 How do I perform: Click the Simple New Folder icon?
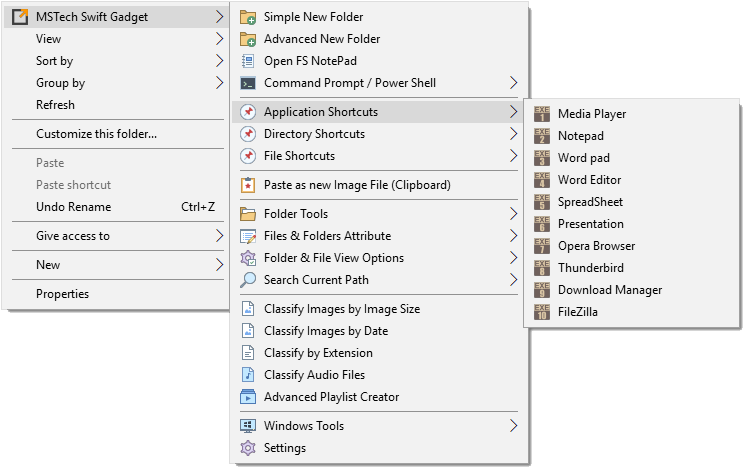248,17
